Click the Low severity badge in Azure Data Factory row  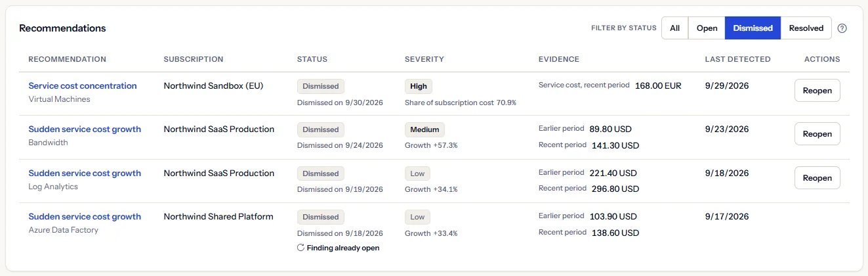pyautogui.click(x=417, y=217)
